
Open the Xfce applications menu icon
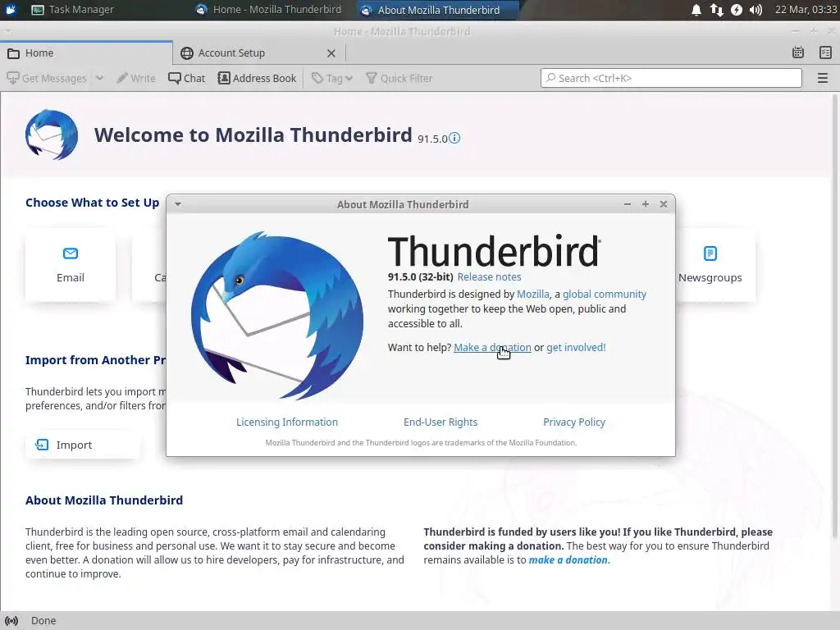(11, 10)
